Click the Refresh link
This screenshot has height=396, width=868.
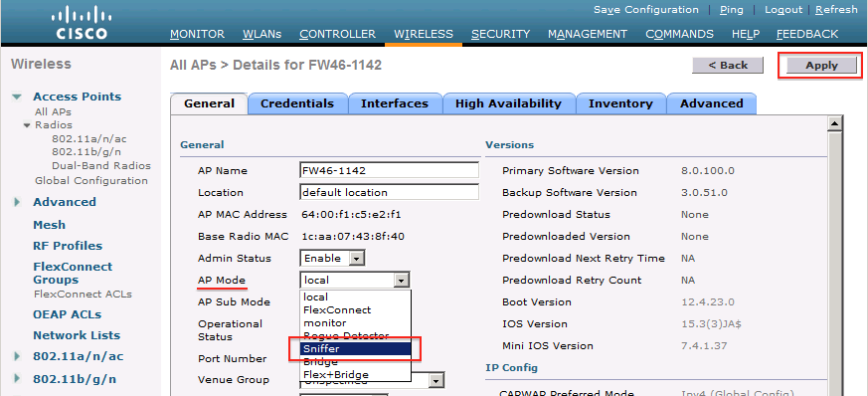tap(836, 9)
